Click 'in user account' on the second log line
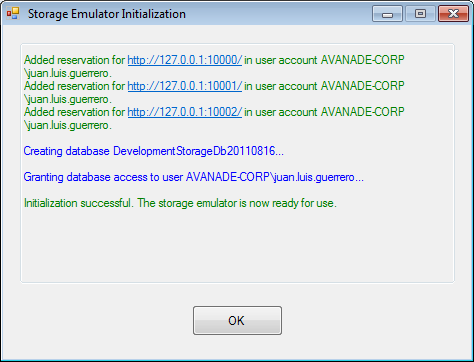This screenshot has width=474, height=362. pyautogui.click(x=281, y=86)
